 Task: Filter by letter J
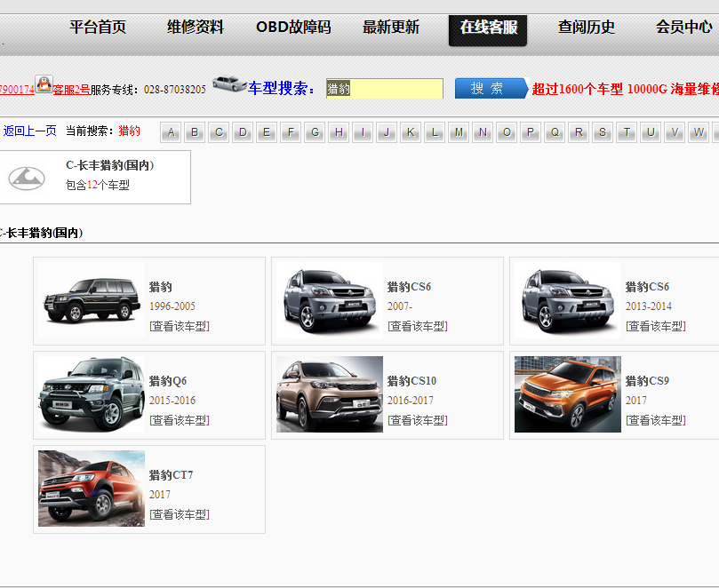click(x=387, y=132)
